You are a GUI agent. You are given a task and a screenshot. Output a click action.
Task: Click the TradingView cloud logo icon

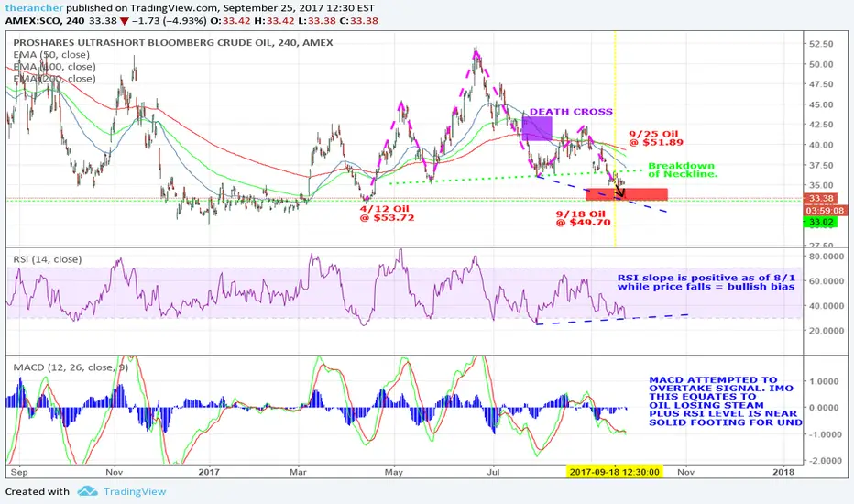pos(87,491)
